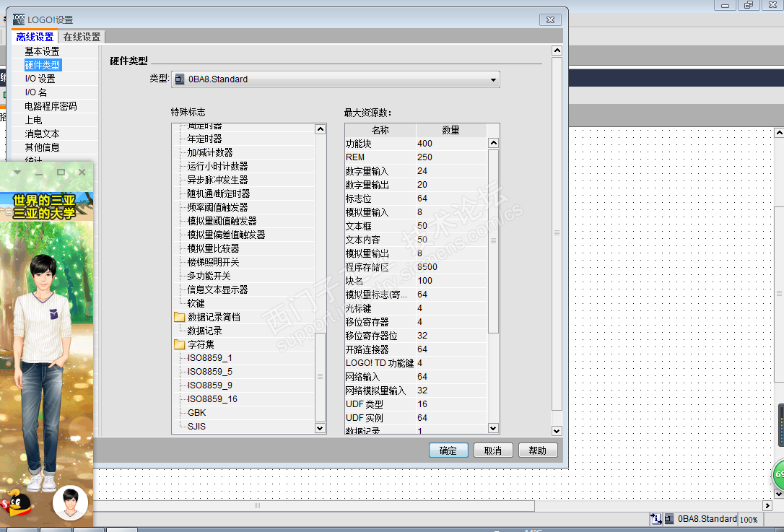The height and width of the screenshot is (532, 784).
Task: Click the down arrow of the dialog's main scrollbar
Action: click(557, 430)
